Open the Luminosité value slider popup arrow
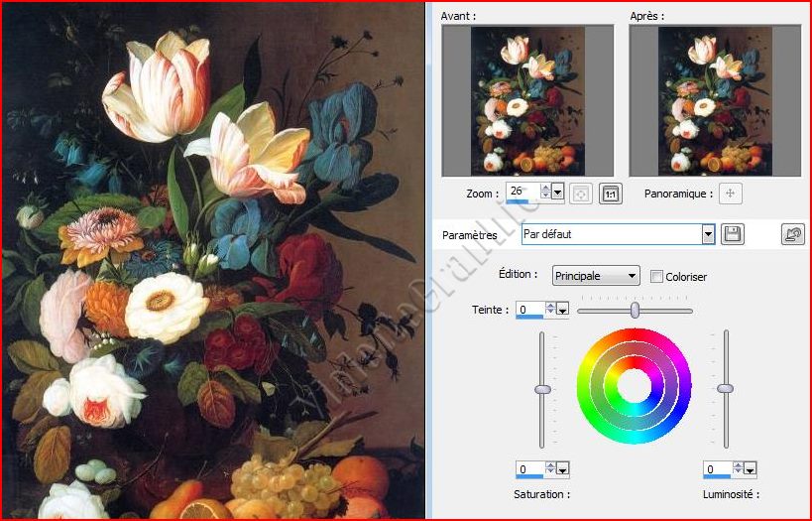812x521 pixels. (x=751, y=469)
